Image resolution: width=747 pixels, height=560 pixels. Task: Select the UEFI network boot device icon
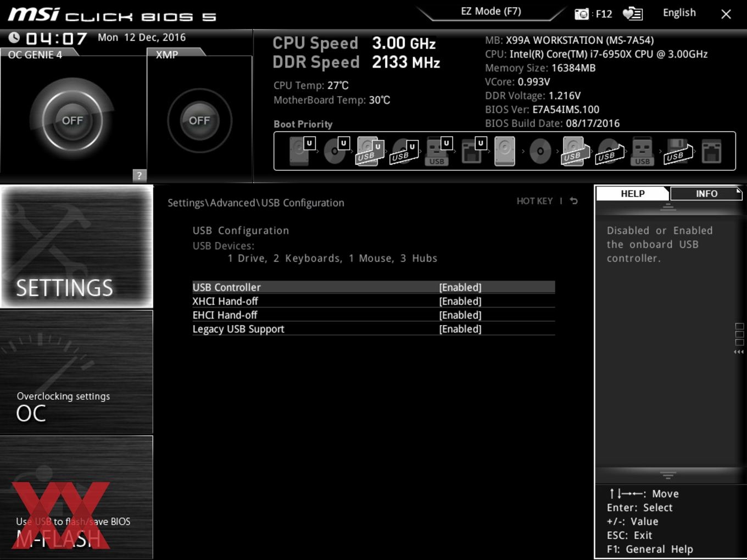click(x=473, y=151)
